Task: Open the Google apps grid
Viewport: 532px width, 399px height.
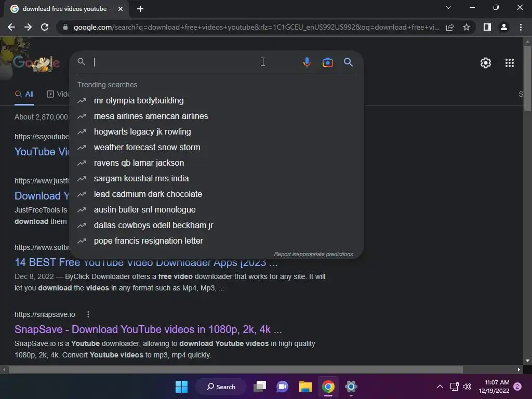Action: (509, 63)
